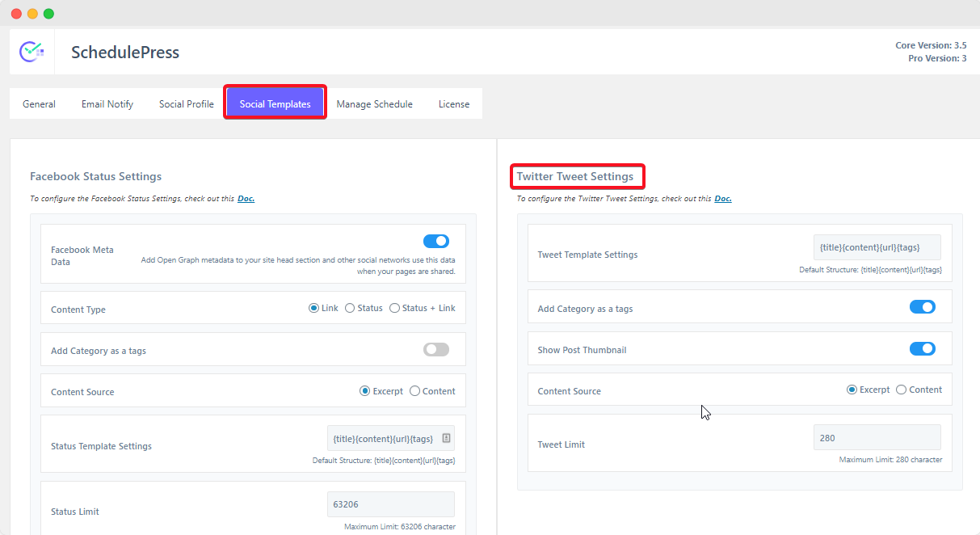Click Maximum Limit: 63206 character text

[x=400, y=527]
